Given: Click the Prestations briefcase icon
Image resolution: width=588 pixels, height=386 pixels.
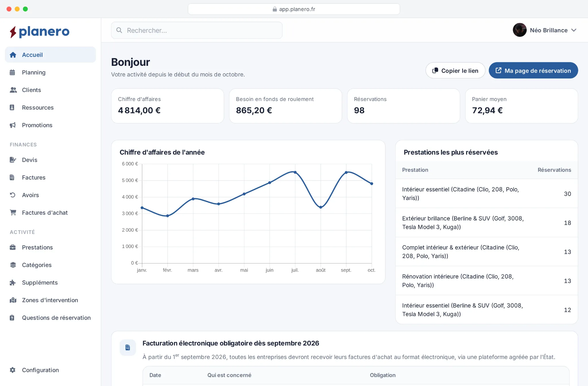Looking at the screenshot, I should pos(13,247).
